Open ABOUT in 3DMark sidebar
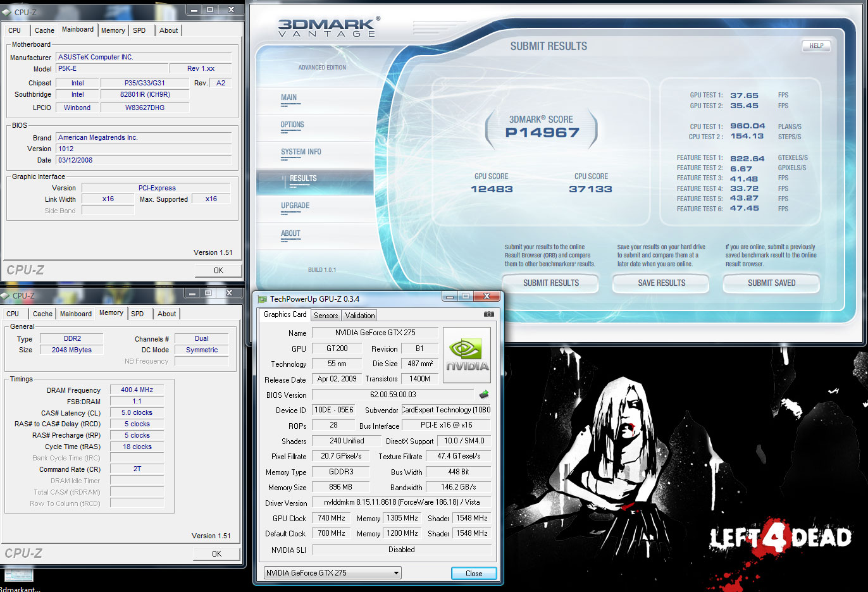This screenshot has height=592, width=868. coord(290,234)
